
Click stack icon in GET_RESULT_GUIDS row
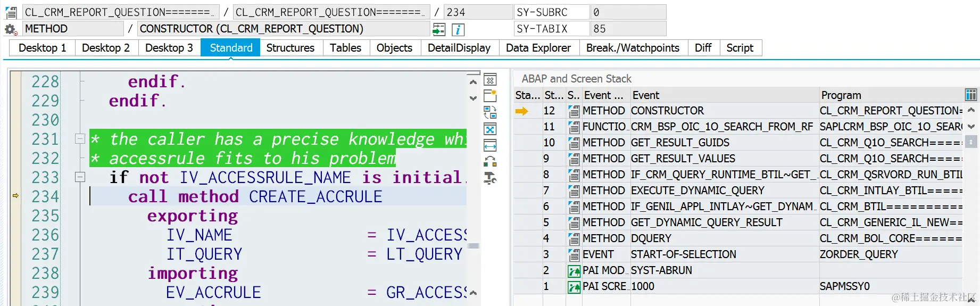574,143
